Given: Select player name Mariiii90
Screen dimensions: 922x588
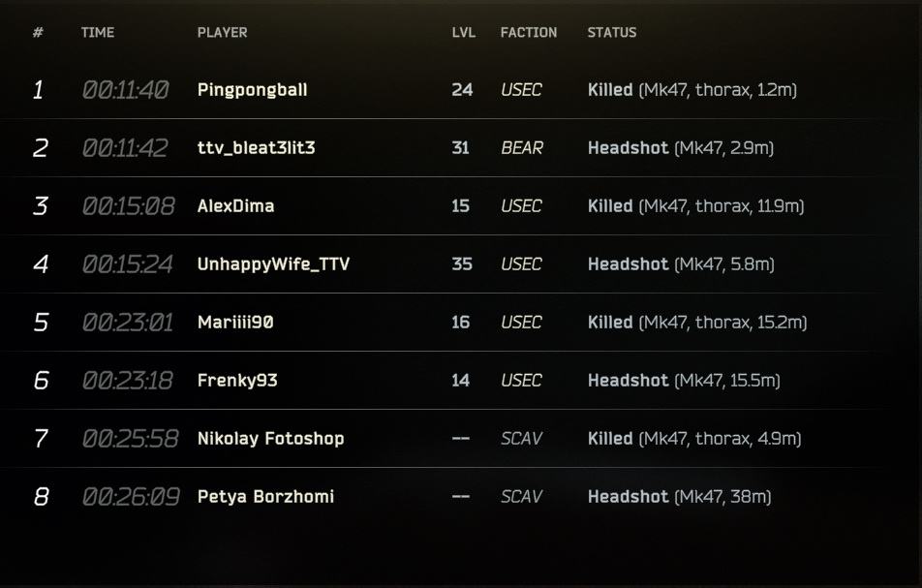Looking at the screenshot, I should tap(235, 323).
